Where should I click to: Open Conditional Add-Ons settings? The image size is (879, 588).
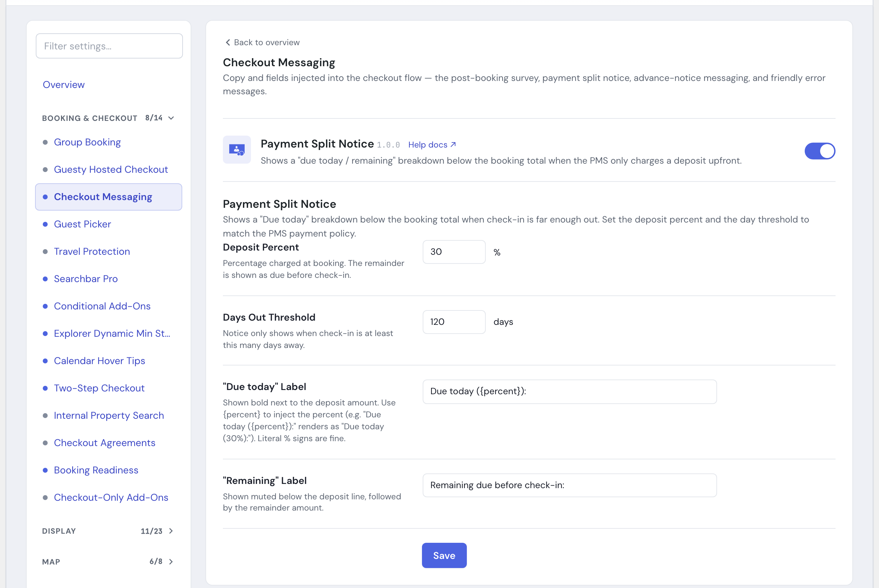pyautogui.click(x=102, y=306)
